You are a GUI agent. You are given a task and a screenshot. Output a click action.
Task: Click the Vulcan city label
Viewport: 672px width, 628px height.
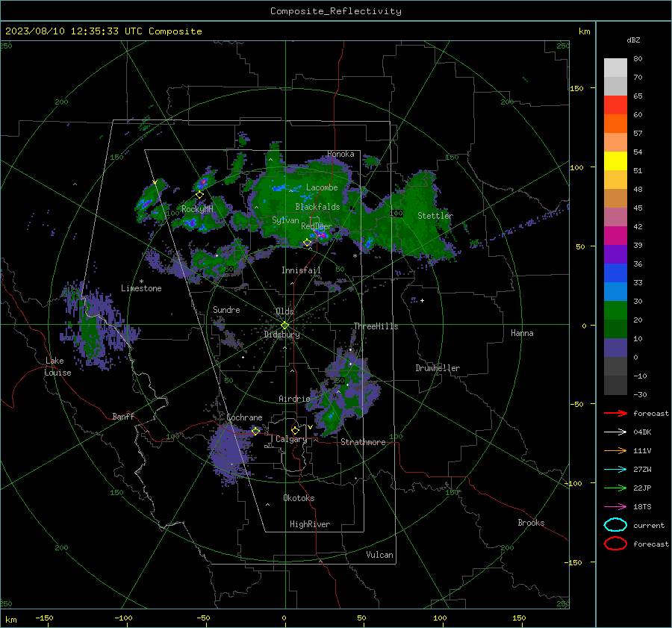tap(379, 555)
